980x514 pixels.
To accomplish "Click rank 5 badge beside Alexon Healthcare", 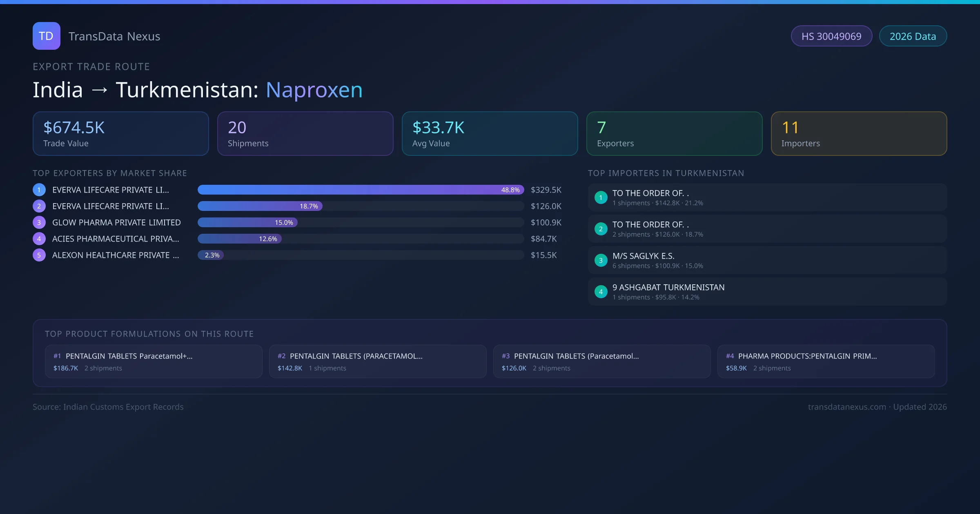I will pos(39,255).
